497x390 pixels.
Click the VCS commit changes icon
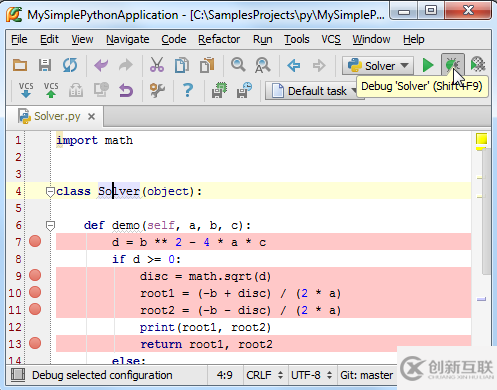coord(51,90)
